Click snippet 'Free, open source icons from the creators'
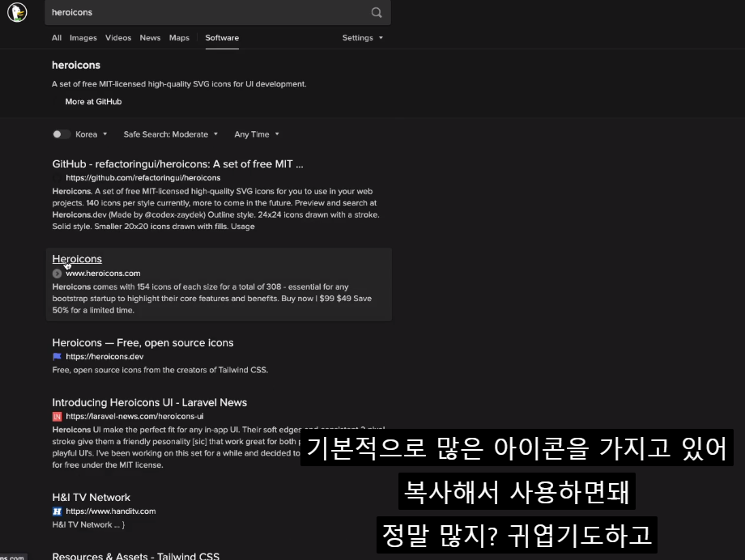 tap(160, 370)
